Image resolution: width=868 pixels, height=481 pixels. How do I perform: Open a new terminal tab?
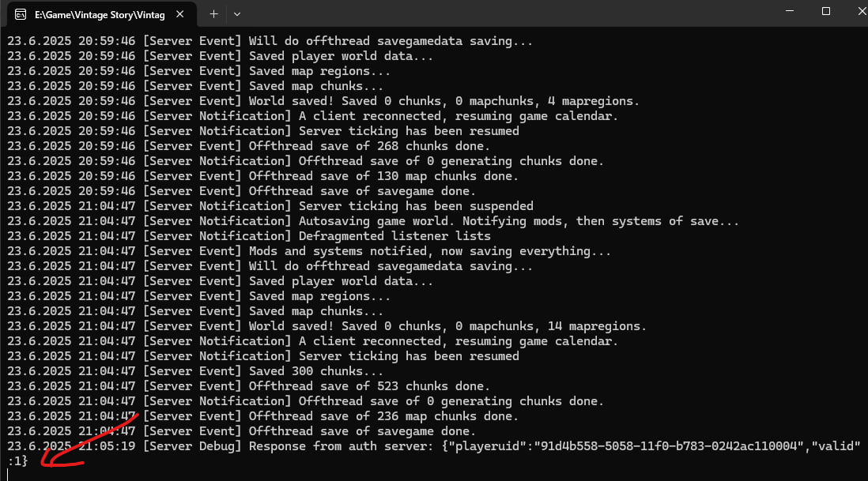213,13
